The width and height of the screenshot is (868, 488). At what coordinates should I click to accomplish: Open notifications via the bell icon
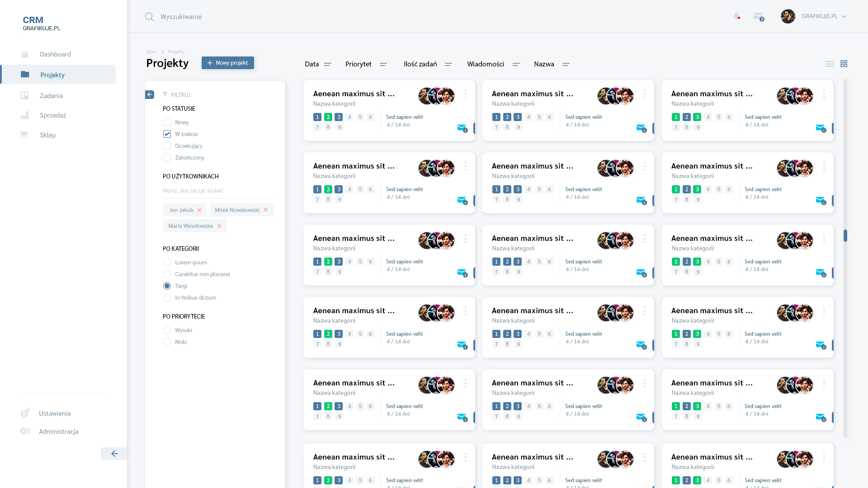pyautogui.click(x=736, y=16)
